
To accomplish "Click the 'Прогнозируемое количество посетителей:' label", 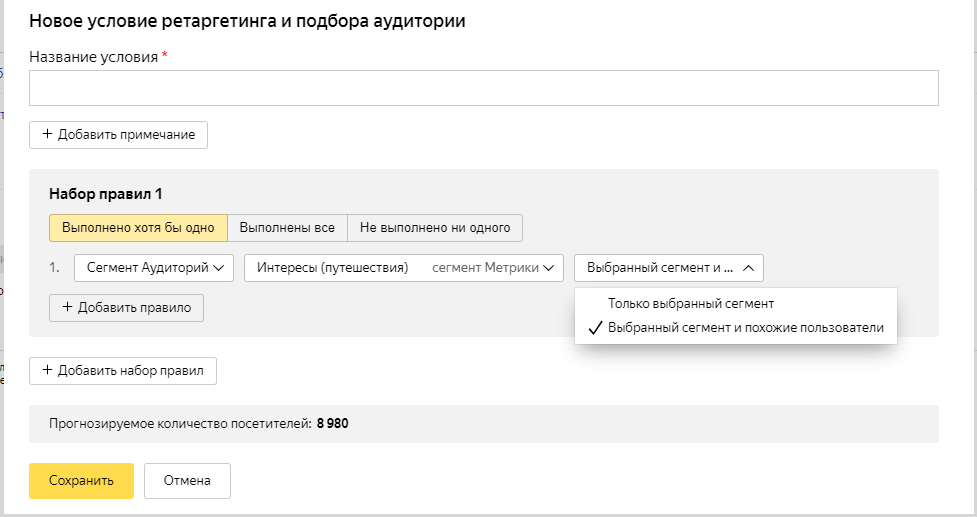I will [180, 424].
